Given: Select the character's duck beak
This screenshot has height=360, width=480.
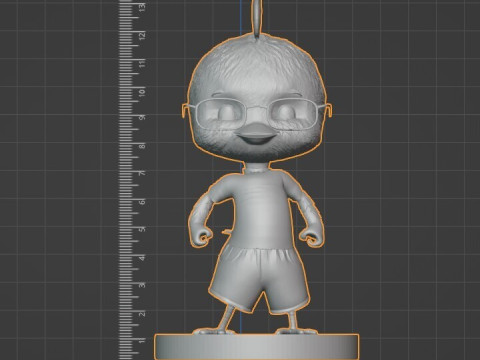Looking at the screenshot, I should pos(256,133).
